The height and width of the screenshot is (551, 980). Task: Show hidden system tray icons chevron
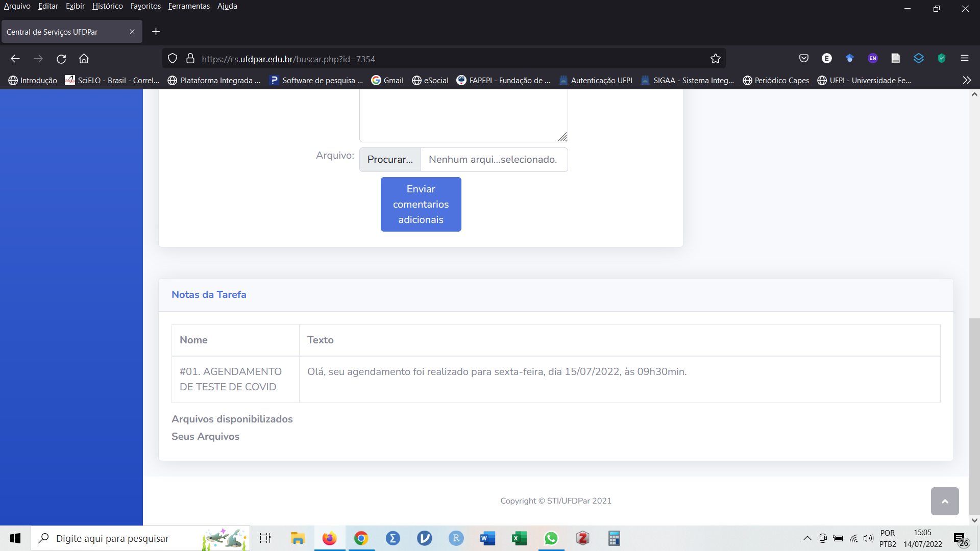click(807, 538)
